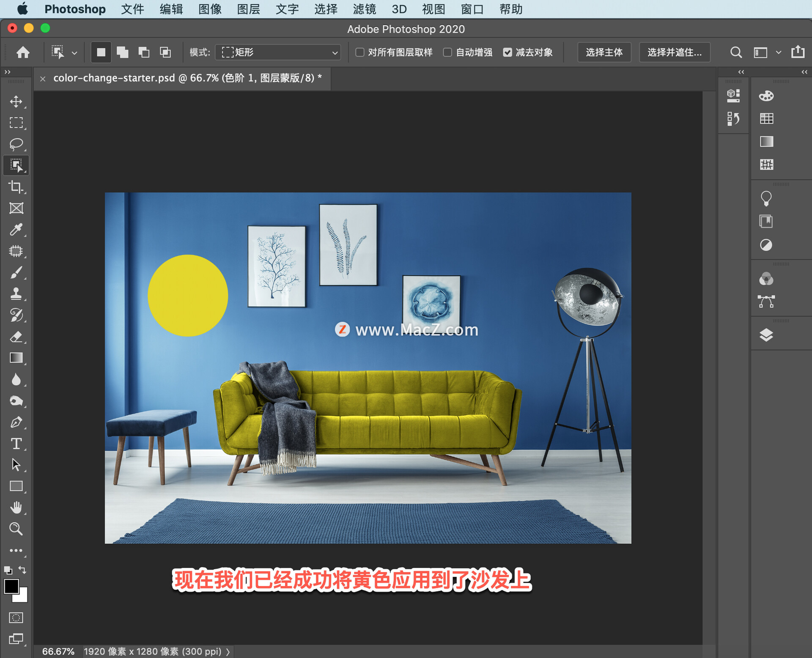This screenshot has width=812, height=658.
Task: Open the Channels panel icon
Action: (766, 279)
